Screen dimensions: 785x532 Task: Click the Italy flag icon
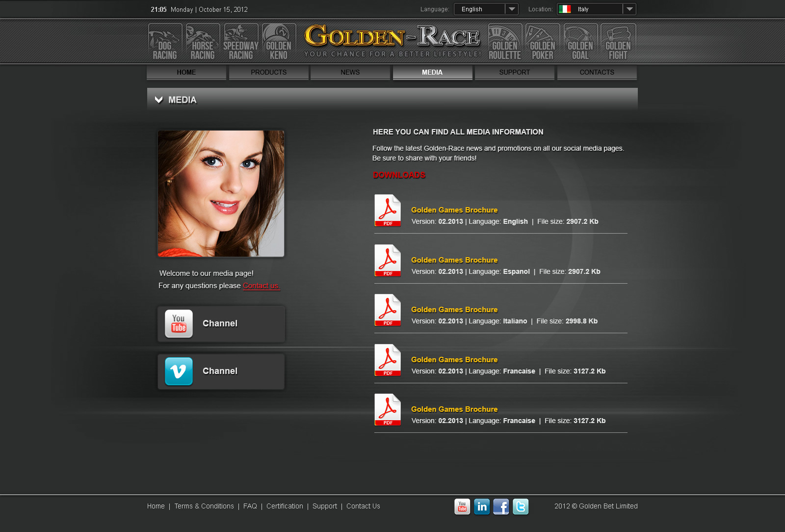pos(565,9)
